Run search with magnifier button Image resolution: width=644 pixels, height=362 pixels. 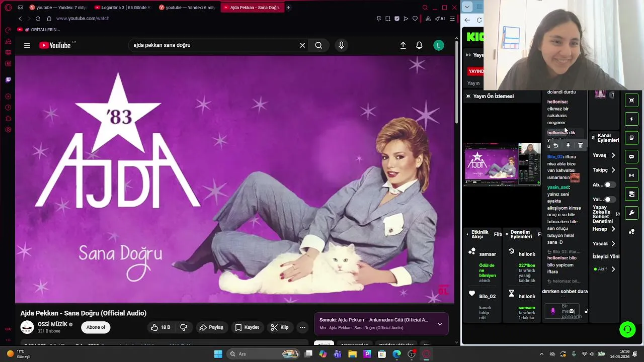click(x=318, y=45)
